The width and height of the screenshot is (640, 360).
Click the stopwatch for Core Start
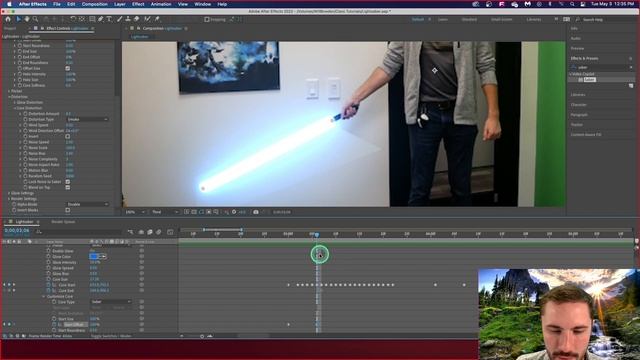[x=48, y=285]
